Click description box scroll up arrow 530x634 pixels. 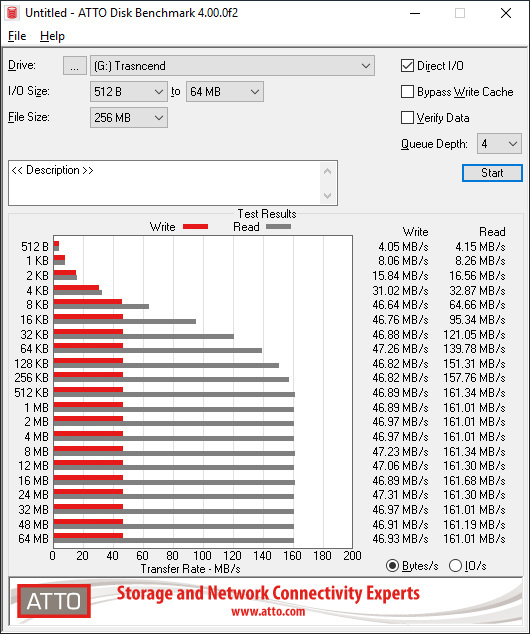[327, 171]
